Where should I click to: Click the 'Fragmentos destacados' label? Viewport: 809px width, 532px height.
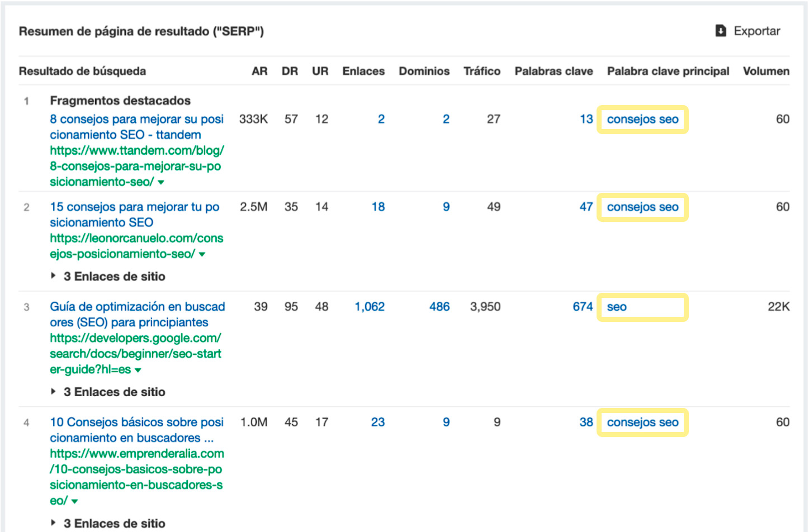(120, 101)
